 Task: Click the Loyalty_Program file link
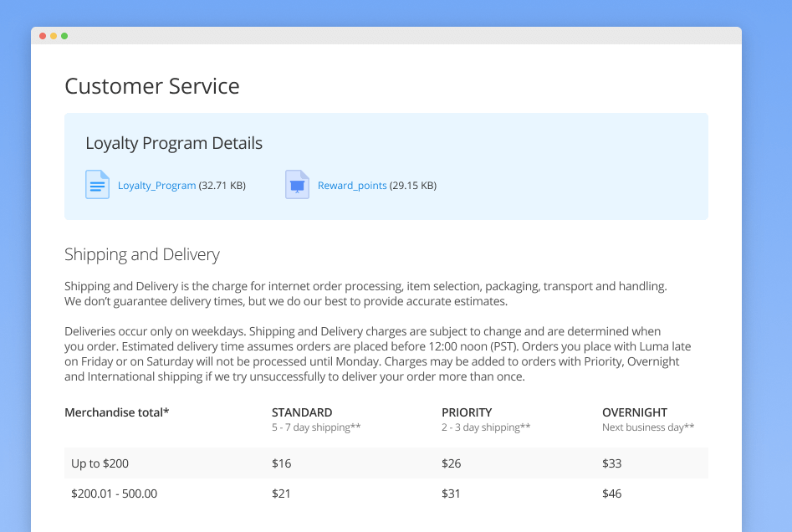[156, 186]
